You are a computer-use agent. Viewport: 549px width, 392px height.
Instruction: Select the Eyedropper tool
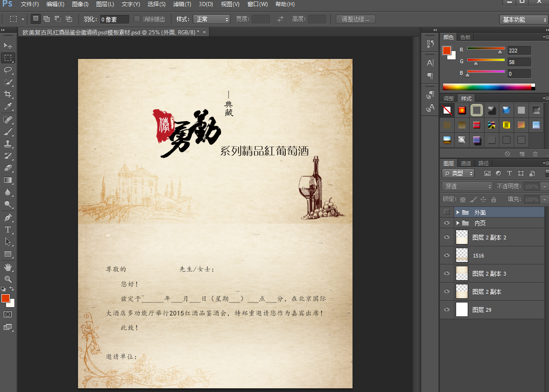pos(8,106)
